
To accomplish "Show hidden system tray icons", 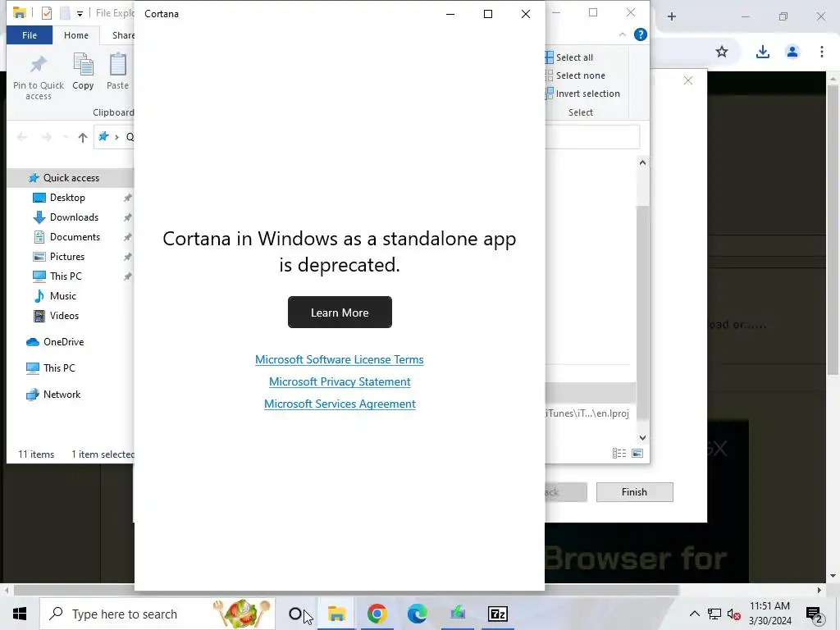I will (694, 614).
